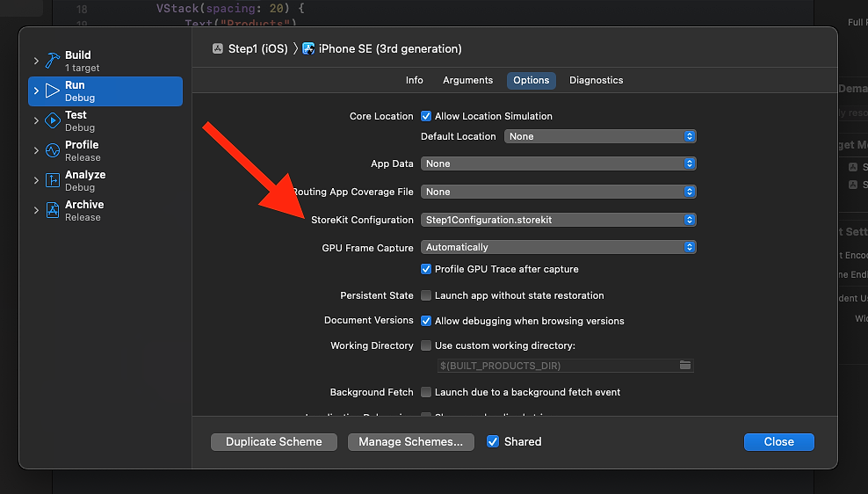Screen dimensions: 868x494
Task: Enable Launch app without state restoration
Action: coord(426,295)
